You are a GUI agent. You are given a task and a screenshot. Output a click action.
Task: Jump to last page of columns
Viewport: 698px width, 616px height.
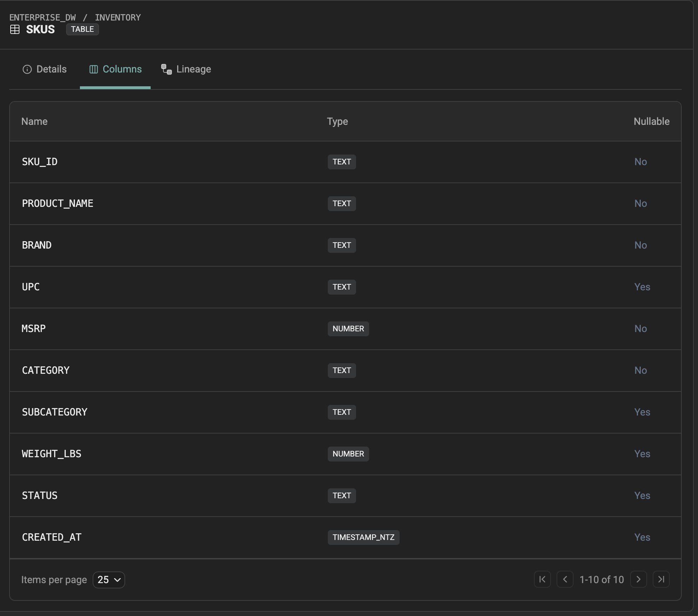pyautogui.click(x=661, y=579)
